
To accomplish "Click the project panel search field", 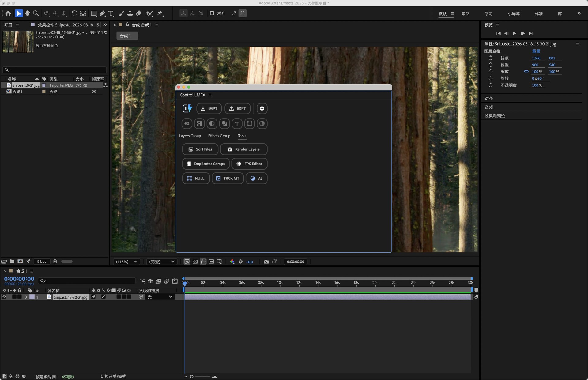I will (x=55, y=70).
